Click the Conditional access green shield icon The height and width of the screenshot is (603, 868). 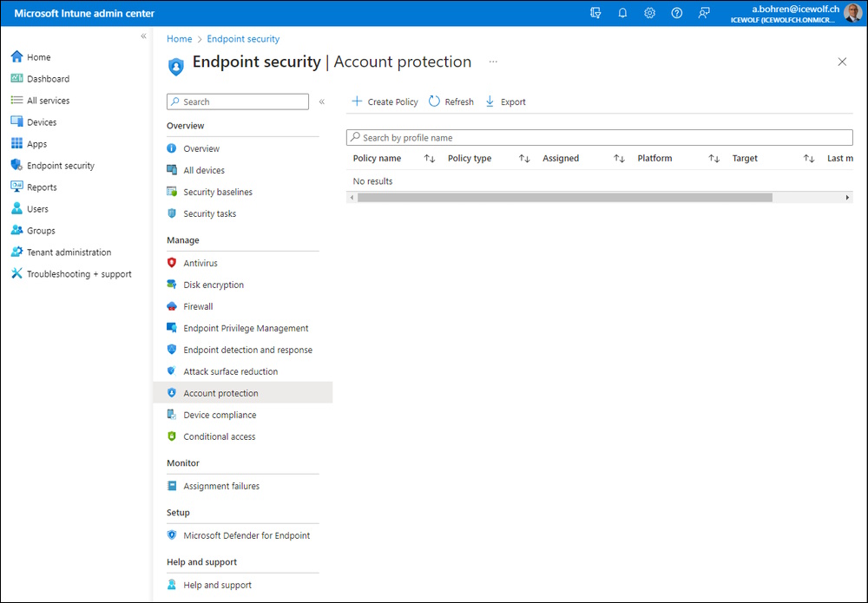click(x=172, y=436)
